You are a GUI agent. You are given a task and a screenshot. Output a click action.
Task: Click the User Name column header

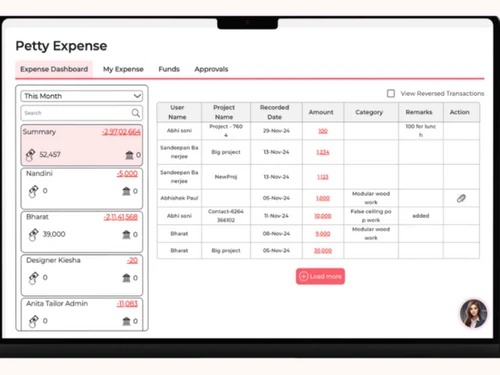click(179, 112)
